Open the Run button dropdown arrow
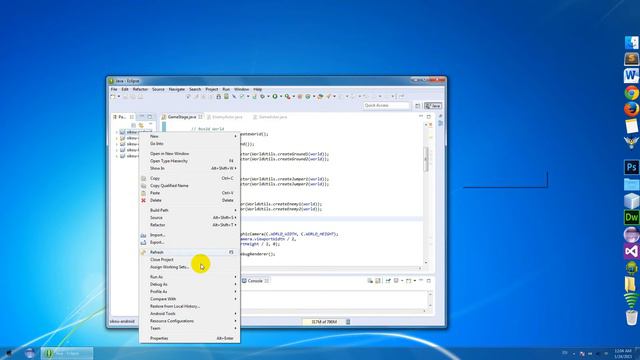The width and height of the screenshot is (640, 360). click(281, 97)
